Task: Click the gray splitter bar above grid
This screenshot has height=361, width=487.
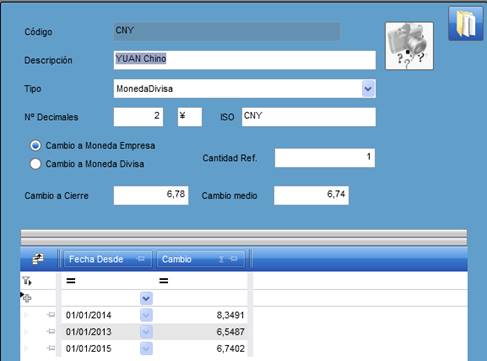Action: pyautogui.click(x=244, y=237)
